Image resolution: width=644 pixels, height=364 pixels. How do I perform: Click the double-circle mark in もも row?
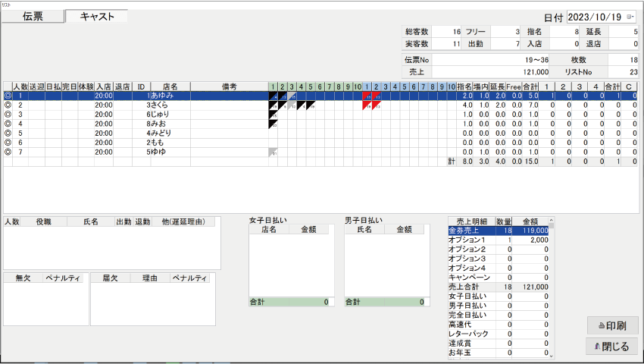click(8, 143)
